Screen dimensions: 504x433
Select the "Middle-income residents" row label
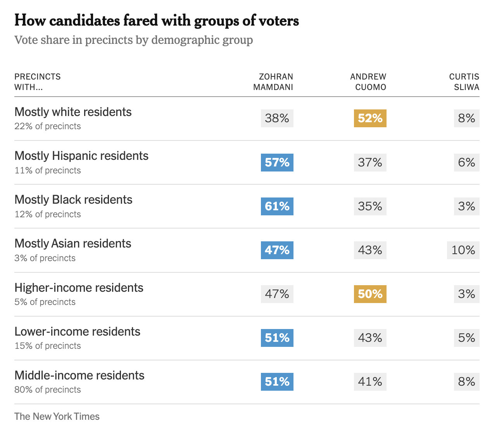point(79,376)
